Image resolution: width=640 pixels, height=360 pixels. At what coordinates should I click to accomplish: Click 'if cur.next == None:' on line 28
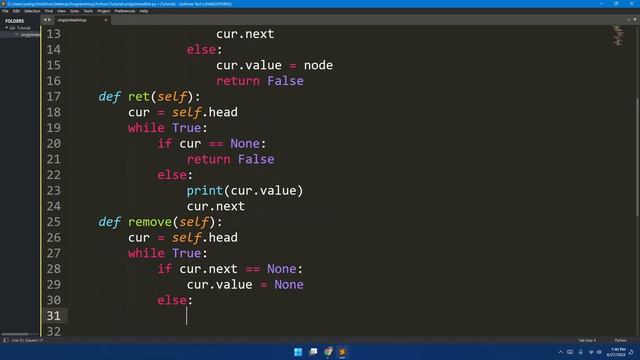click(230, 269)
